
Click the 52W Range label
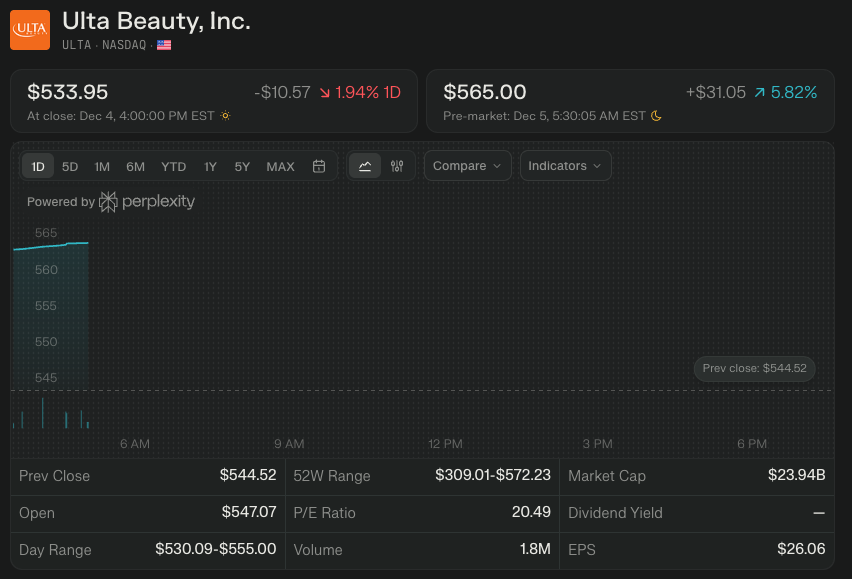(332, 476)
